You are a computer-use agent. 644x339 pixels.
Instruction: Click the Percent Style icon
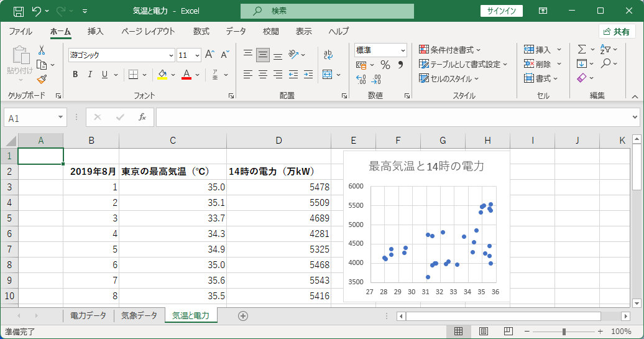point(385,65)
